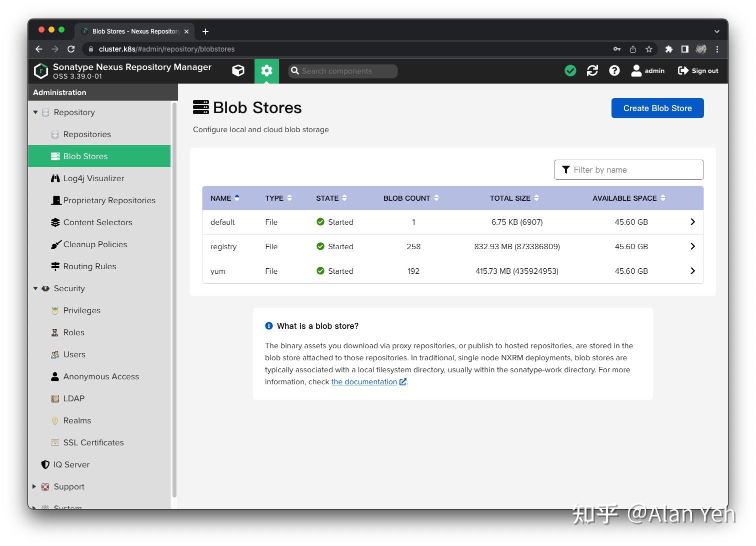Viewport: 756px width, 546px height.
Task: Open the Browse cube icon in header
Action: pyautogui.click(x=238, y=71)
